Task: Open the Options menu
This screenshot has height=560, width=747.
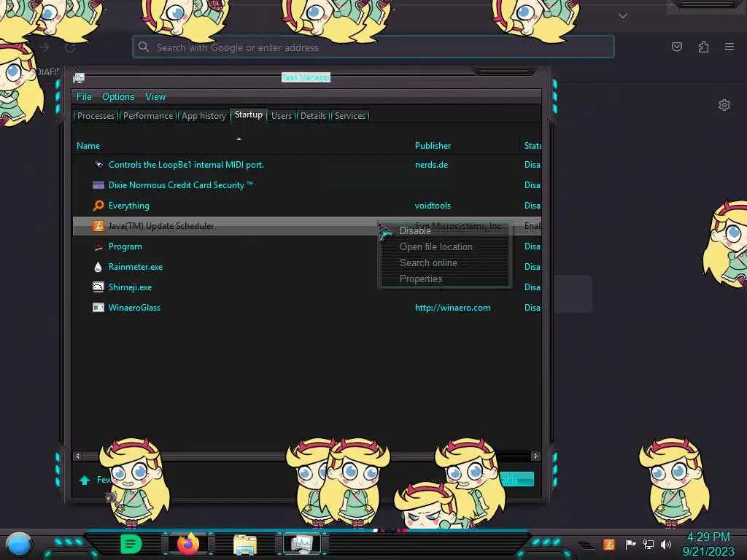Action: click(118, 97)
